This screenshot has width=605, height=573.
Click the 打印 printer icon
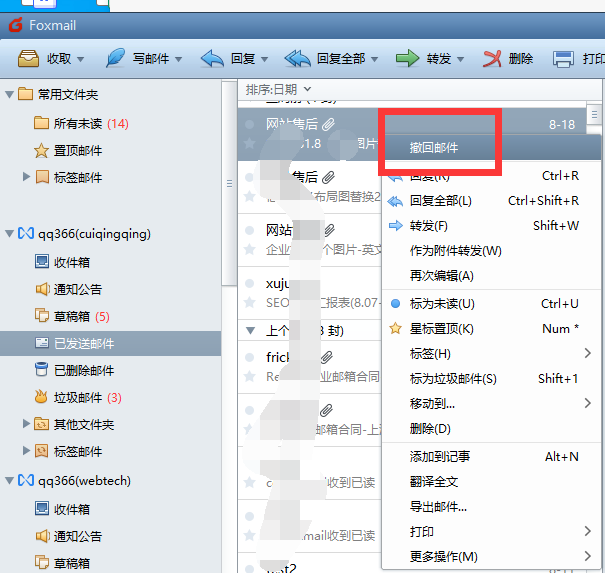tap(564, 58)
